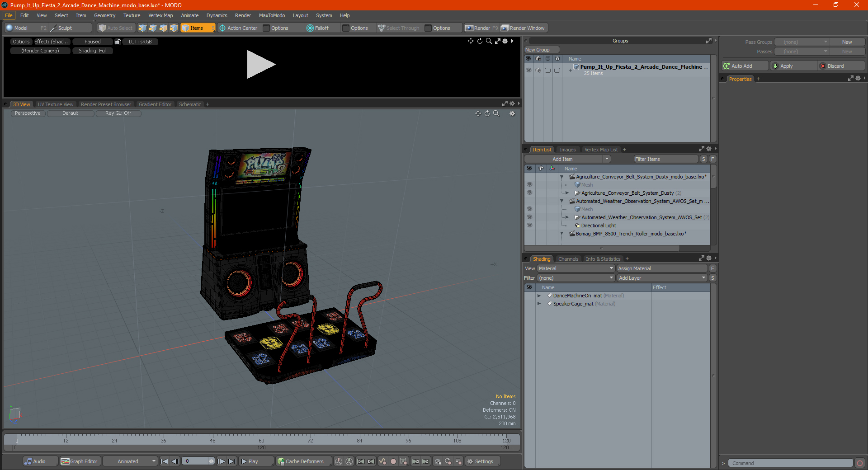
Task: Switch to the UV Texture View tab
Action: tap(56, 104)
